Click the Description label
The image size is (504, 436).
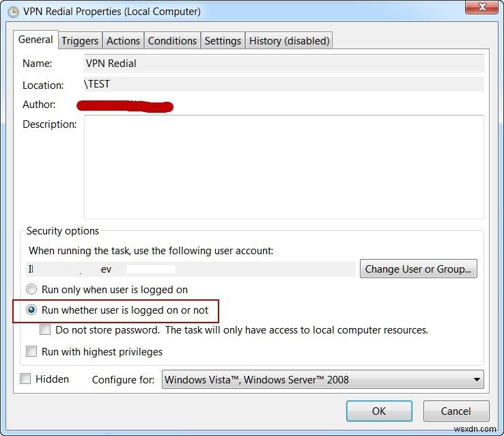tap(49, 124)
